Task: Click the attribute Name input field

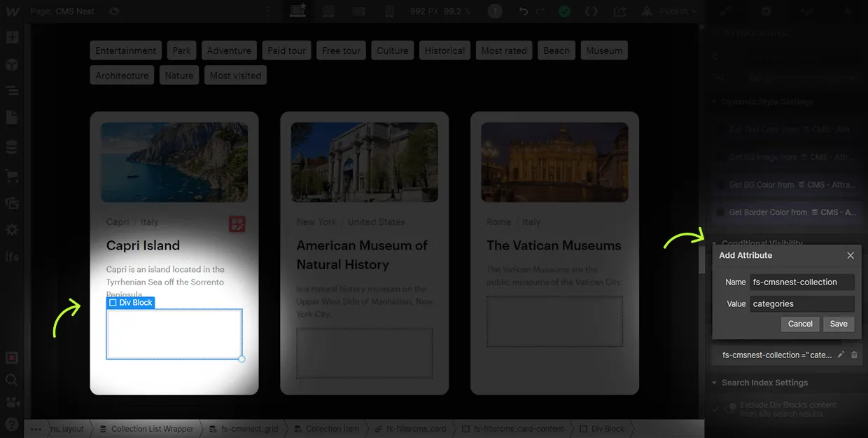Action: coord(801,282)
